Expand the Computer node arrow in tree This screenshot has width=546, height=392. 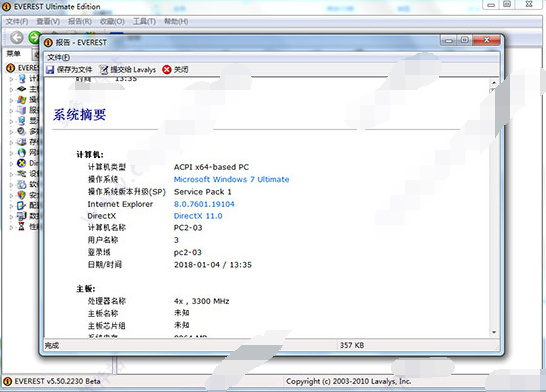click(11, 79)
